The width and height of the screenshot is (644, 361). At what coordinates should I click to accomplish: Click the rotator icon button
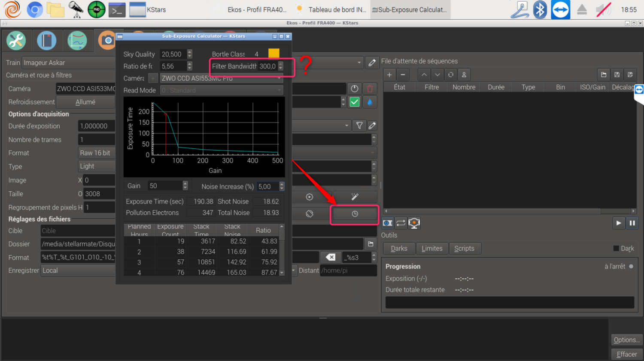click(x=310, y=214)
